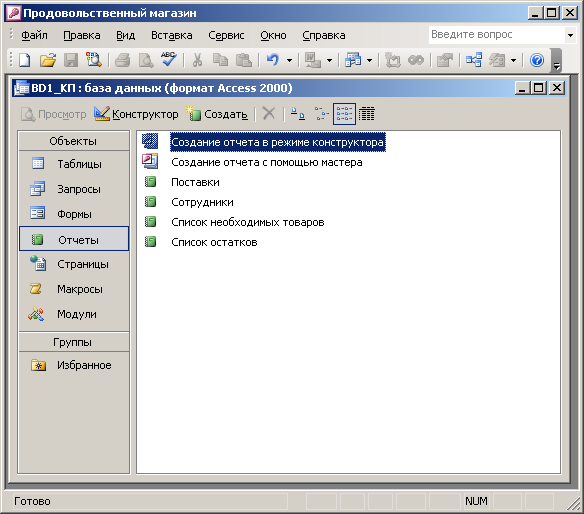
Task: Minimize the BD1_КП database window
Action: pyautogui.click(x=522, y=88)
